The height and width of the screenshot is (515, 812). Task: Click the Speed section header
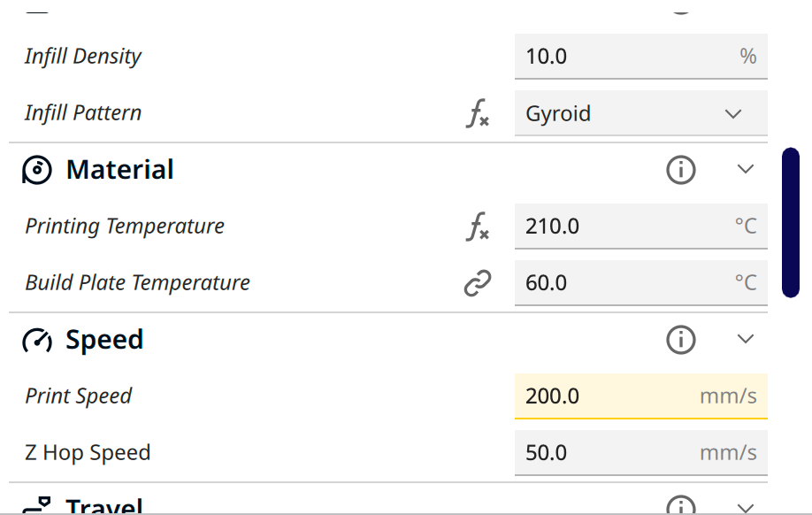pos(104,340)
